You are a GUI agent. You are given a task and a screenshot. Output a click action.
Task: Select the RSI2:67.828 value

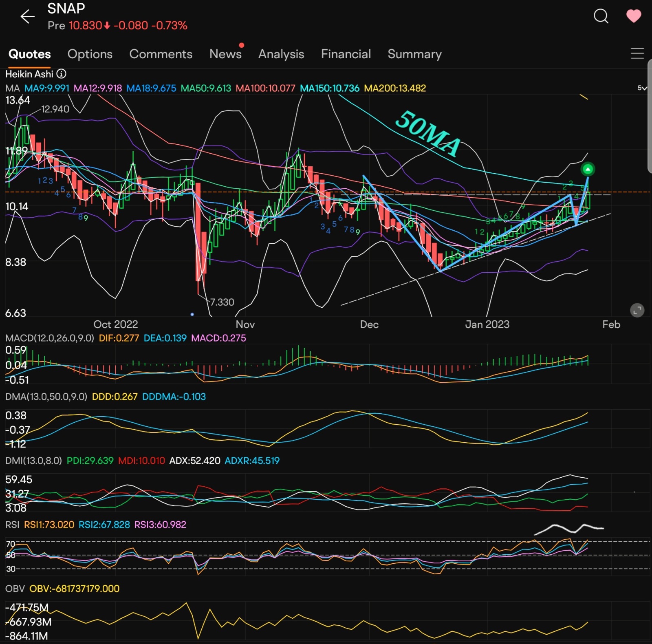tap(104, 525)
